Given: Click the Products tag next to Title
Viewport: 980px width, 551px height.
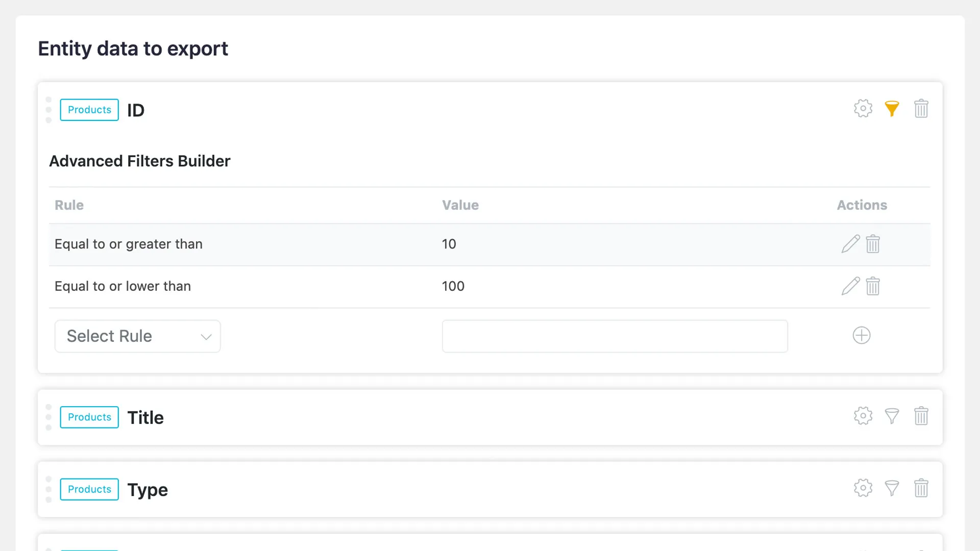Looking at the screenshot, I should 89,417.
